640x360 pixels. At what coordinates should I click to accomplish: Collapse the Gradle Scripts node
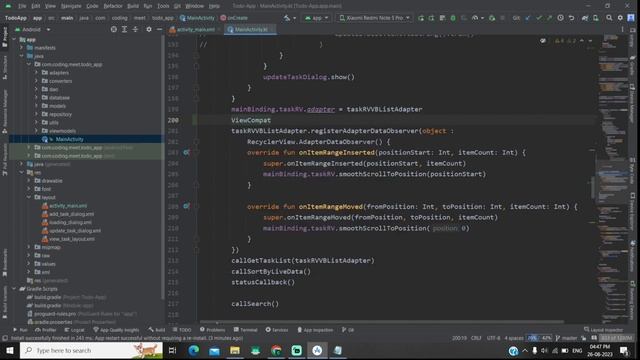click(x=14, y=289)
